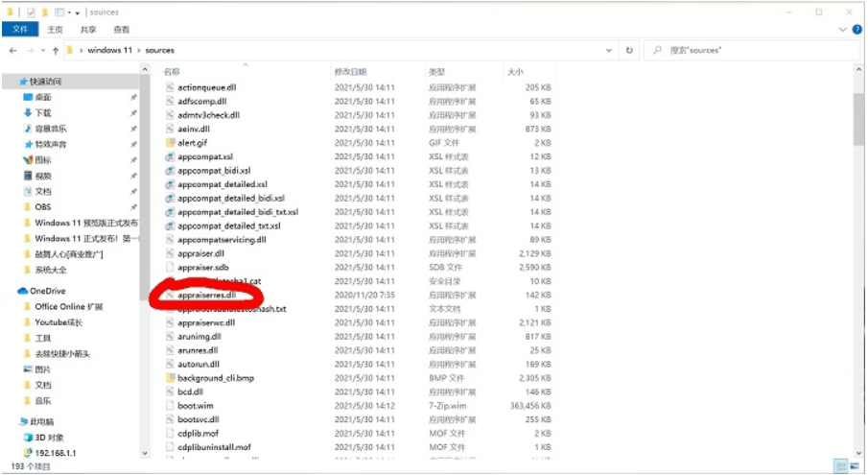Select the file name appraiserres.dll
Image resolution: width=868 pixels, height=475 pixels.
click(206, 296)
